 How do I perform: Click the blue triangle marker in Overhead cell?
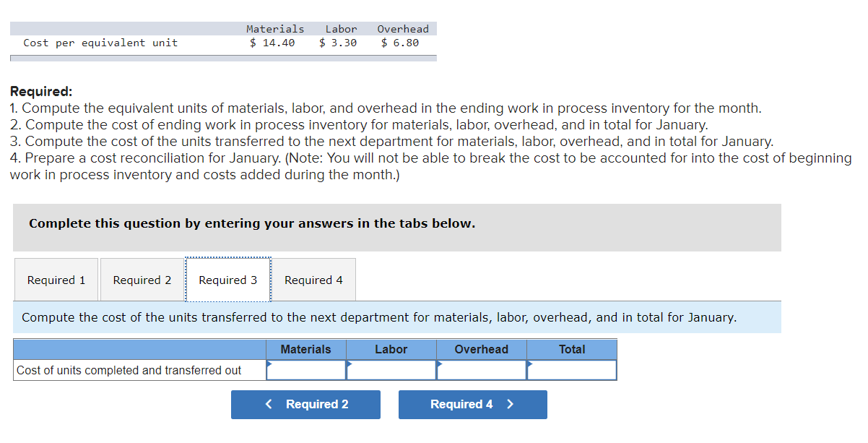point(439,364)
